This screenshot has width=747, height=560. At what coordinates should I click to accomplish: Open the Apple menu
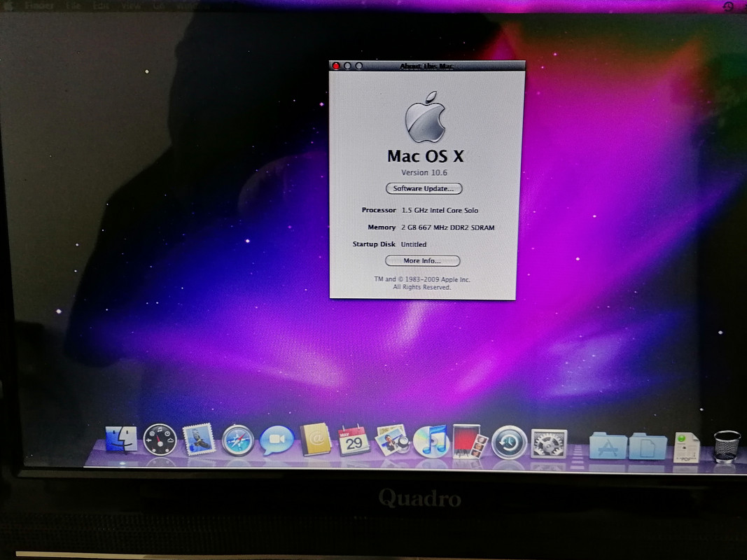(8, 6)
